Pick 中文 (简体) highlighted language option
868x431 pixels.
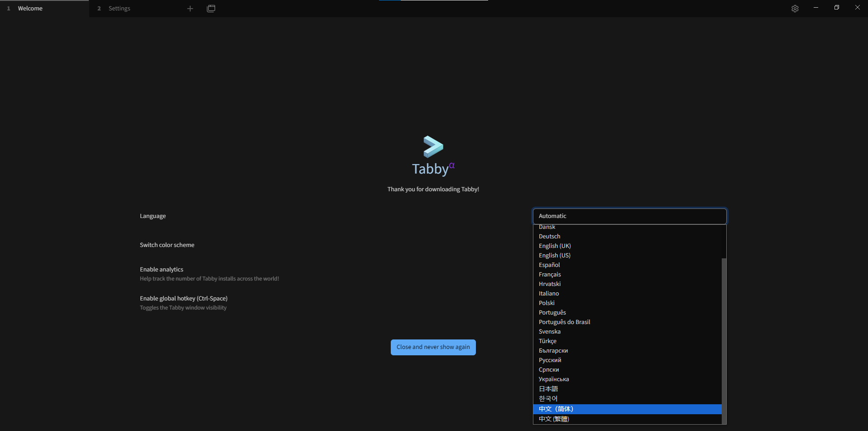[x=556, y=409]
